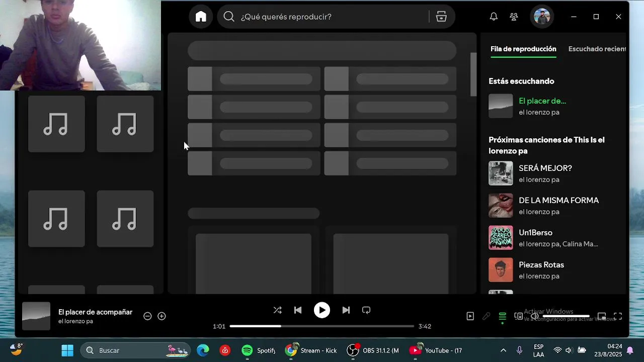This screenshot has width=644, height=362.
Task: Open OBS 31.1.2 from taskbar
Action: click(x=374, y=350)
